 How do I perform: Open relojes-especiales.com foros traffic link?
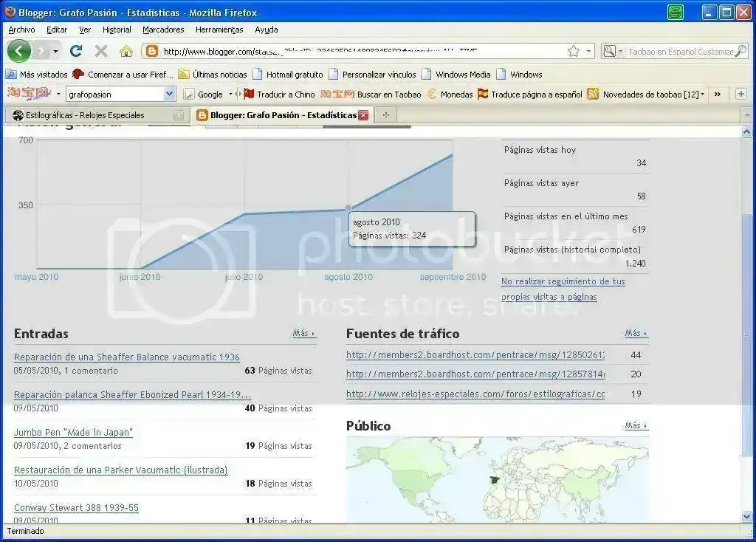click(475, 394)
